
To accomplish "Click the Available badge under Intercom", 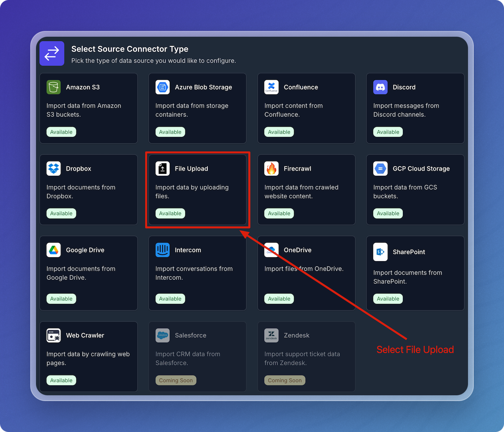I will point(170,299).
